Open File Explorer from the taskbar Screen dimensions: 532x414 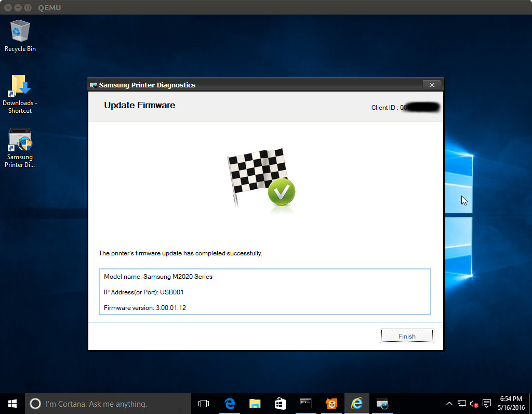[255, 404]
